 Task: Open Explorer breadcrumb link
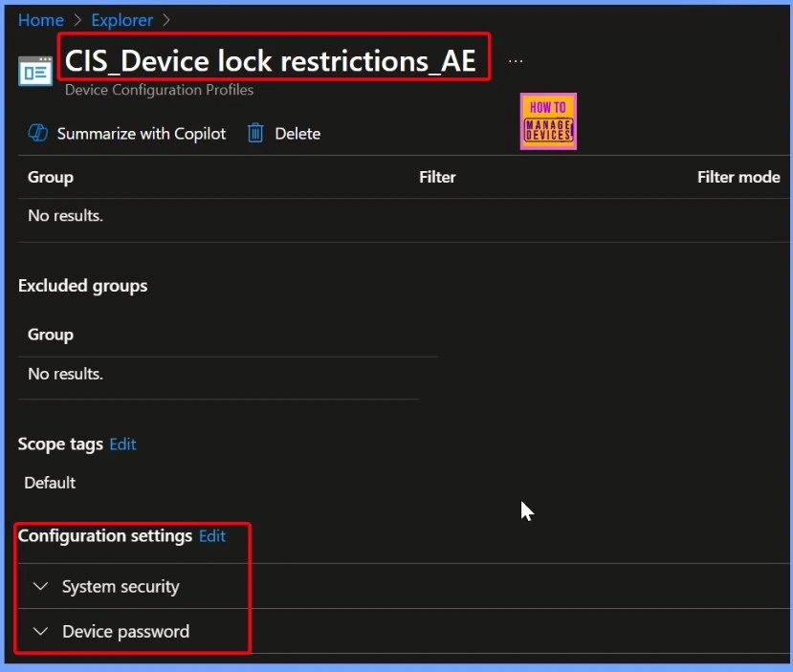121,20
